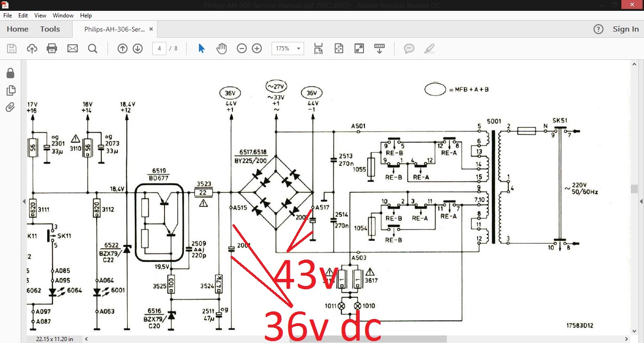This screenshot has height=343, width=644.
Task: Toggle full screen mode icon
Action: pyautogui.click(x=359, y=49)
